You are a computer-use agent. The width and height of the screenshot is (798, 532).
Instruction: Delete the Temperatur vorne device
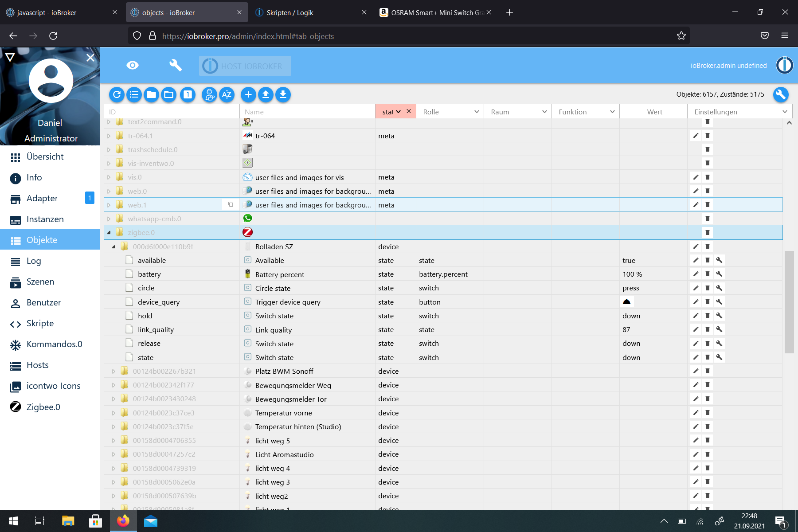(708, 413)
